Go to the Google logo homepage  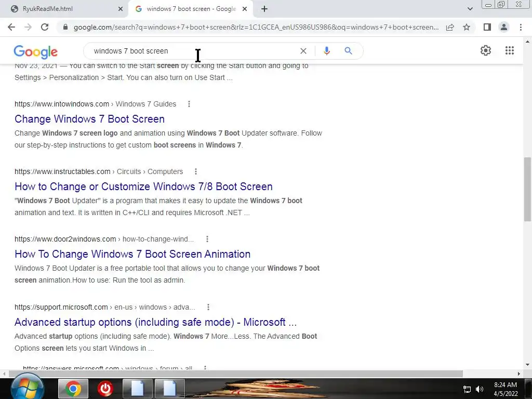coord(36,52)
